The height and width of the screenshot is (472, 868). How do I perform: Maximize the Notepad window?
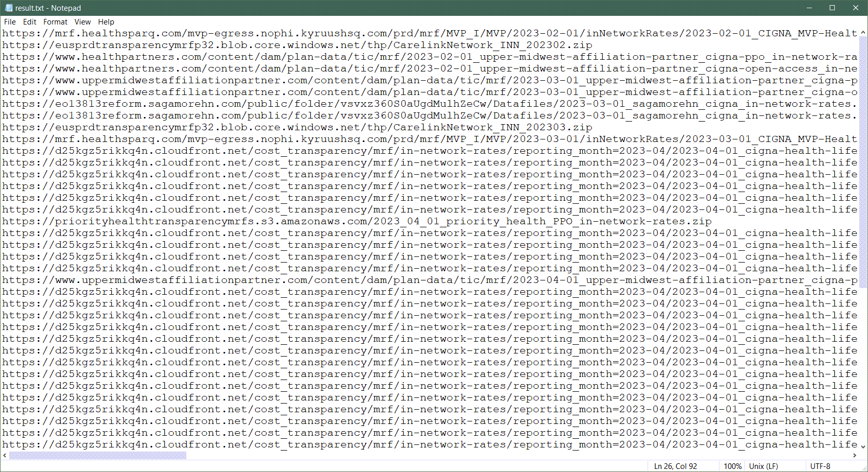coord(832,8)
